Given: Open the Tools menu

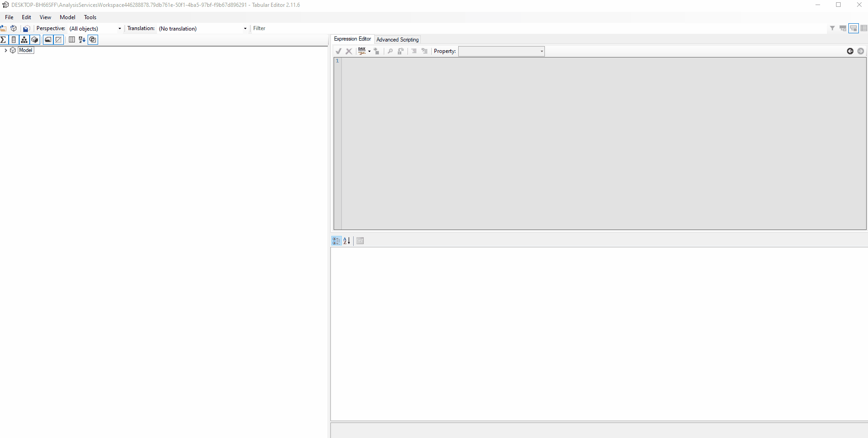Looking at the screenshot, I should (x=90, y=17).
